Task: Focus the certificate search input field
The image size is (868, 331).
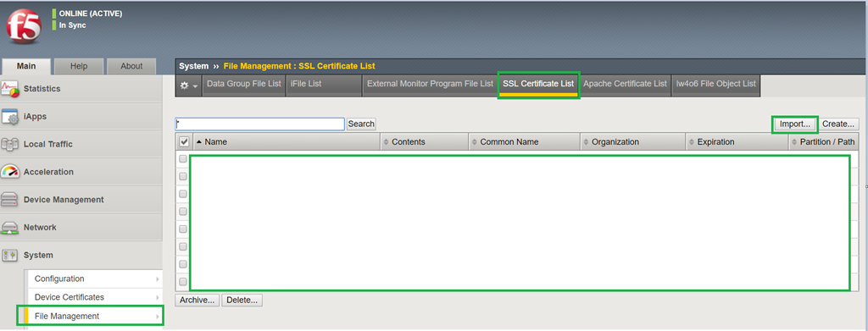Action: tap(260, 124)
